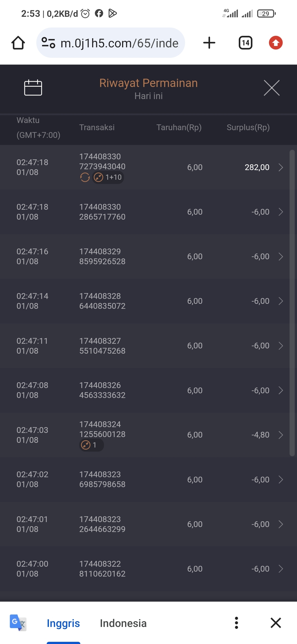297x644 pixels.
Task: Tap the red upload arrow icon
Action: [x=276, y=43]
